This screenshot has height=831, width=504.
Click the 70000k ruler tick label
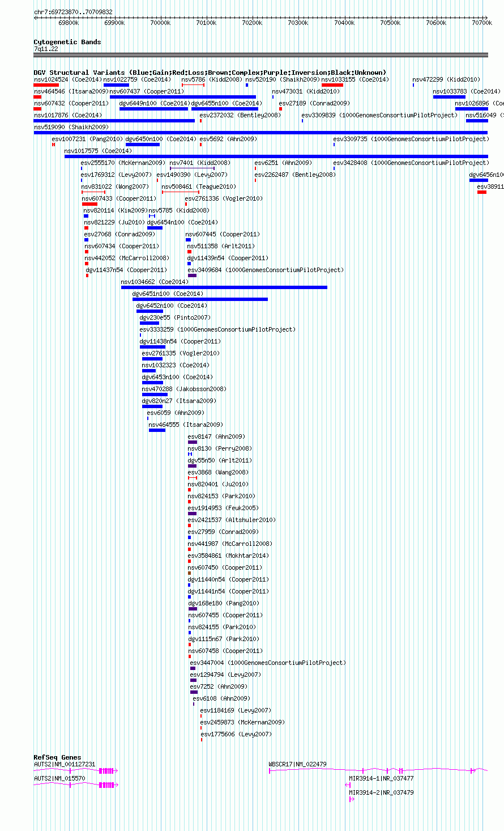click(x=160, y=23)
